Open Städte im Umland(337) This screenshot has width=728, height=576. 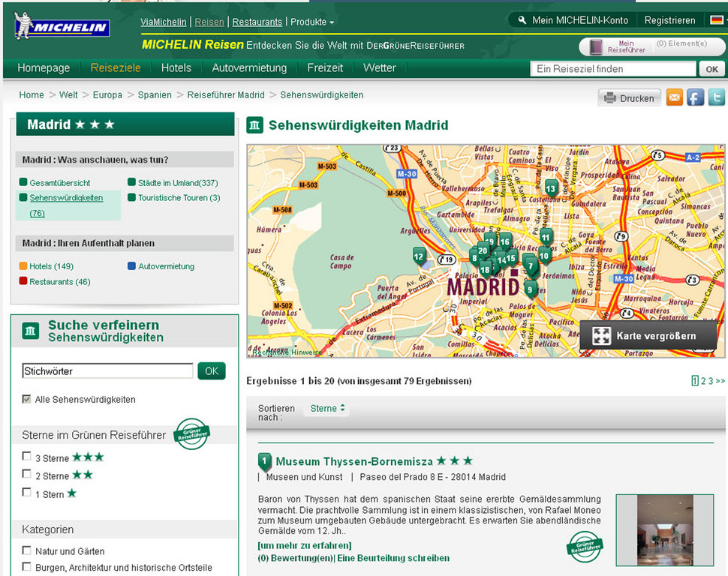pos(178,183)
